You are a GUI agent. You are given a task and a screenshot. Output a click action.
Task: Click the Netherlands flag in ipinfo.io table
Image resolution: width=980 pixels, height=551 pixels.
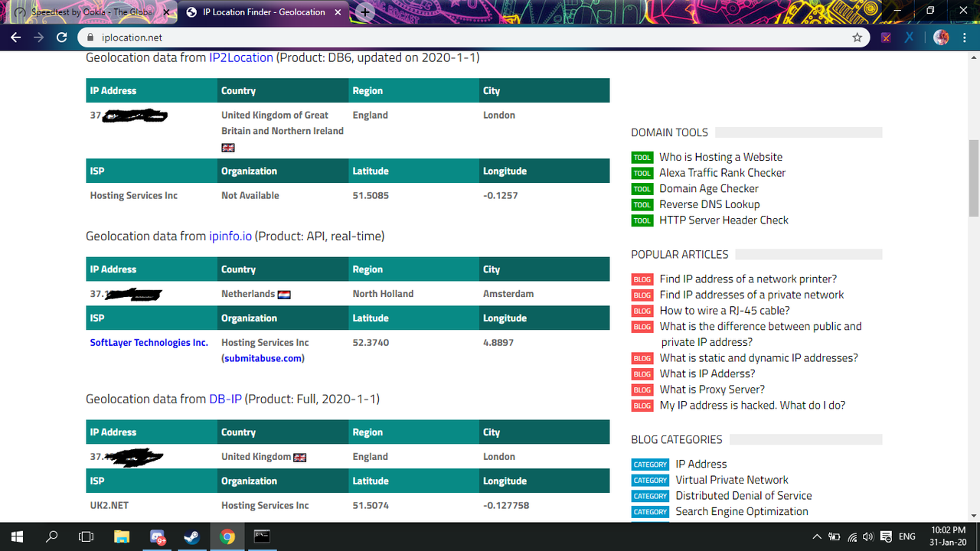click(x=284, y=295)
